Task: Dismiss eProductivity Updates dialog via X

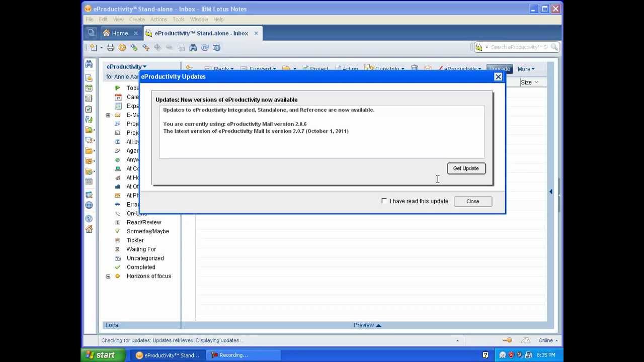Action: (x=498, y=77)
